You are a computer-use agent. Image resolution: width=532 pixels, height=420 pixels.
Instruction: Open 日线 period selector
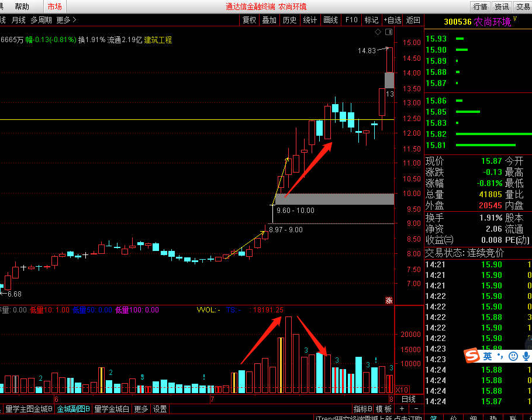point(409,400)
